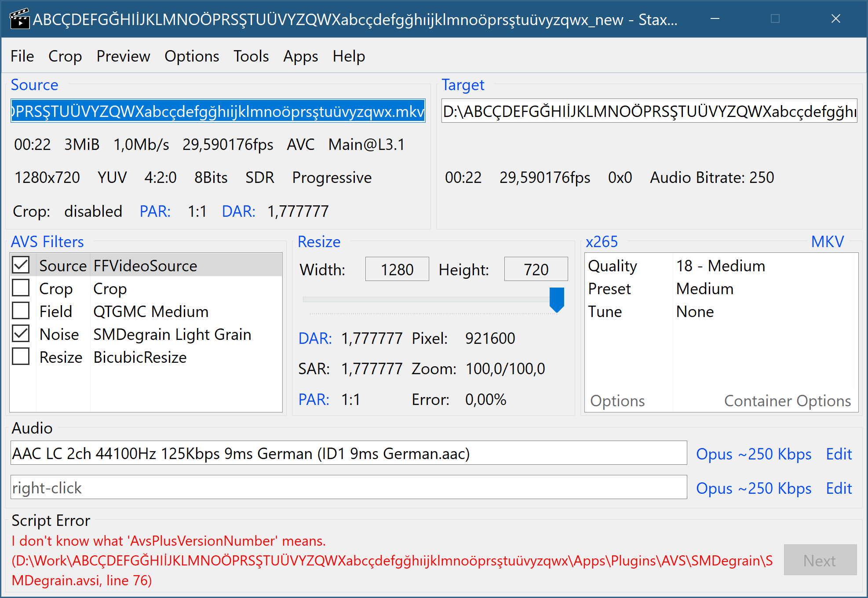
Task: Open the File menu
Action: tap(22, 56)
